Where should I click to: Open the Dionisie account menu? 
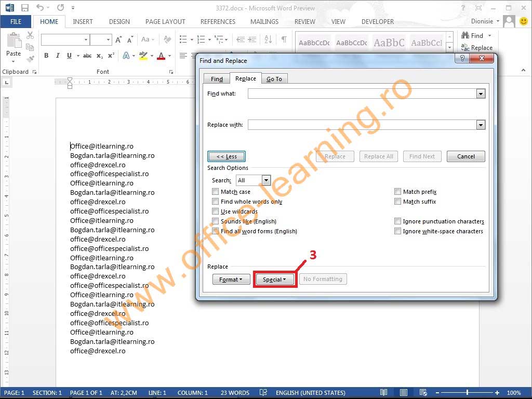pos(485,21)
